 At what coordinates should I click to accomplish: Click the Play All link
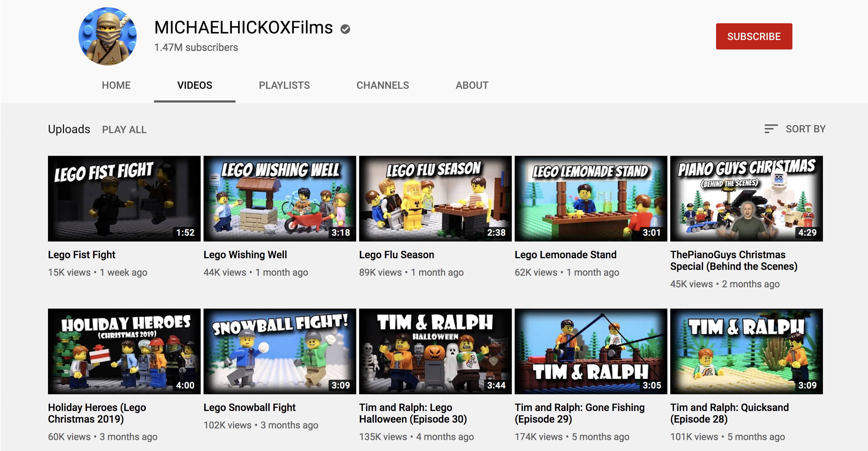tap(124, 129)
